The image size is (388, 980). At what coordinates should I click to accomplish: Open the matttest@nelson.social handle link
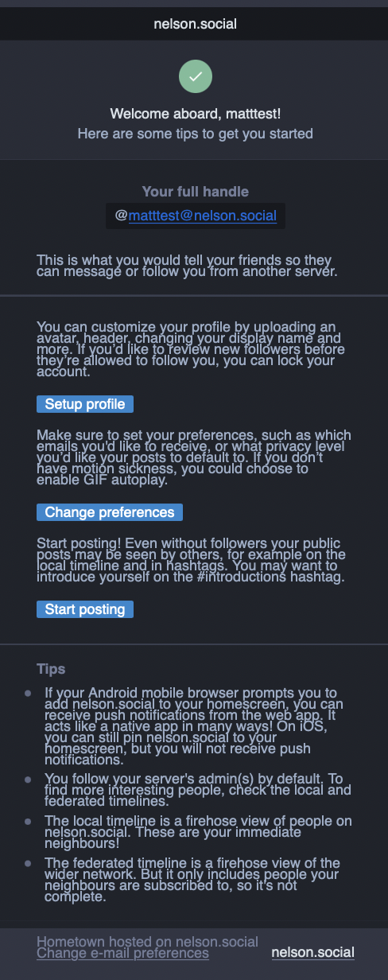pos(203,215)
